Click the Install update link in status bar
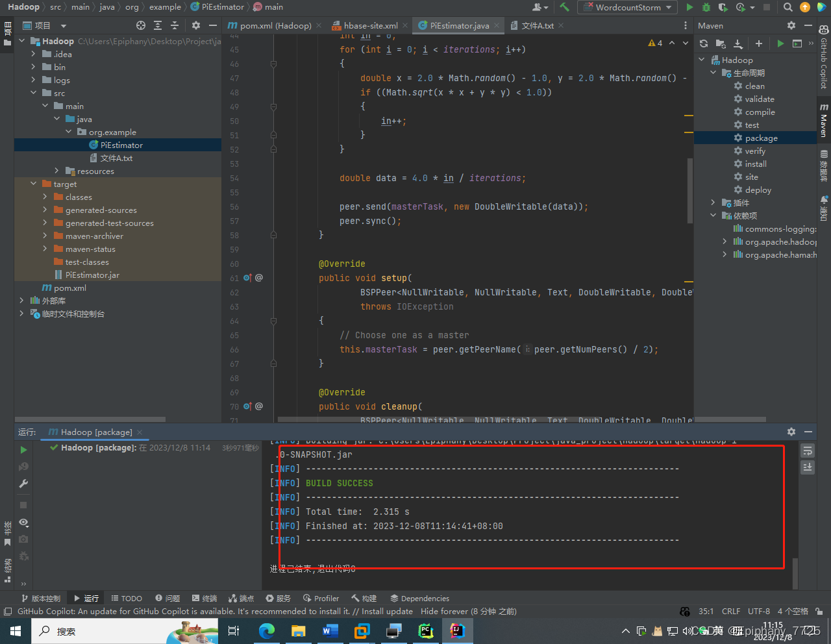This screenshot has width=831, height=644. (x=387, y=612)
